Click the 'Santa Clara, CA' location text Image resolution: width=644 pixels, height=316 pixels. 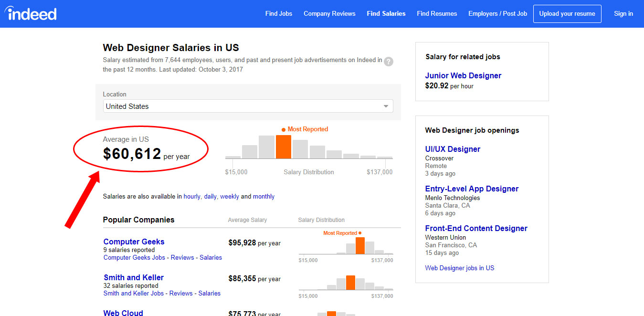(447, 205)
